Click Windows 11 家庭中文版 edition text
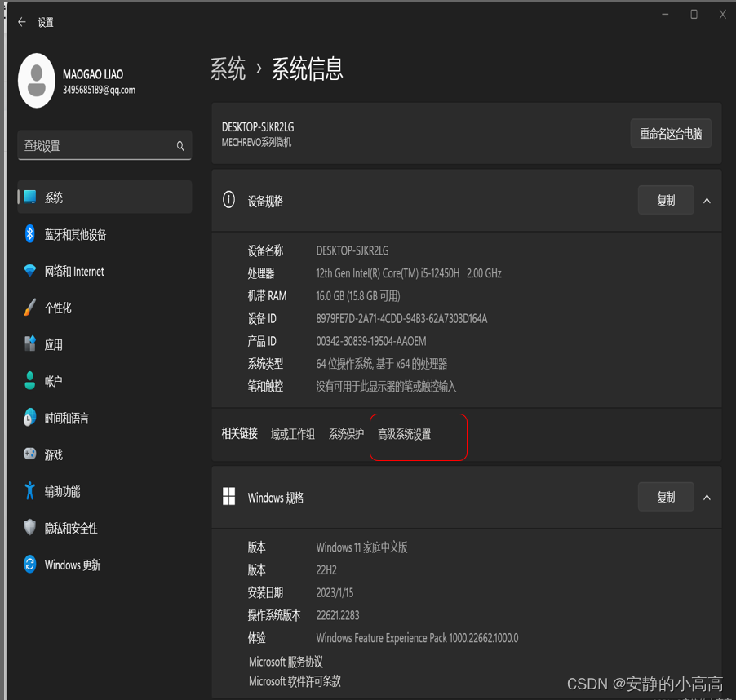 click(361, 547)
